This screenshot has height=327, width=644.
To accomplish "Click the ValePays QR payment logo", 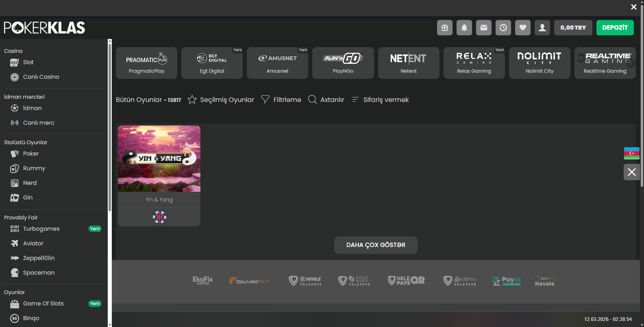I will click(406, 281).
